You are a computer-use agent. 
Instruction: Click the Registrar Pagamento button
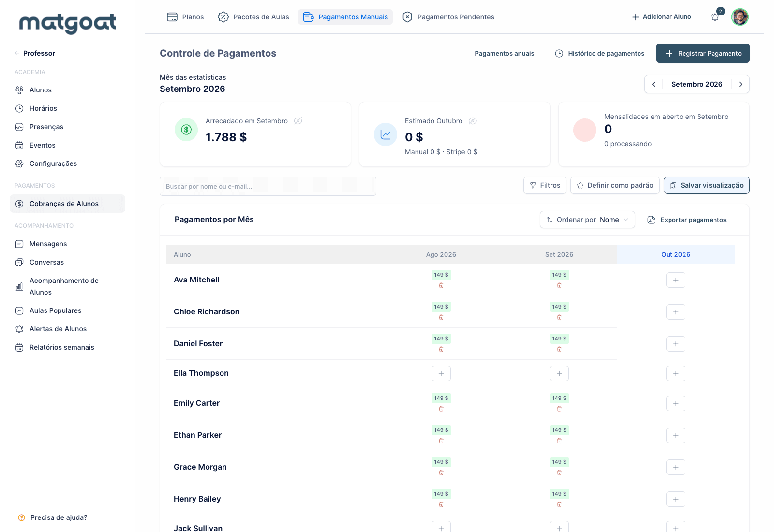coord(703,53)
